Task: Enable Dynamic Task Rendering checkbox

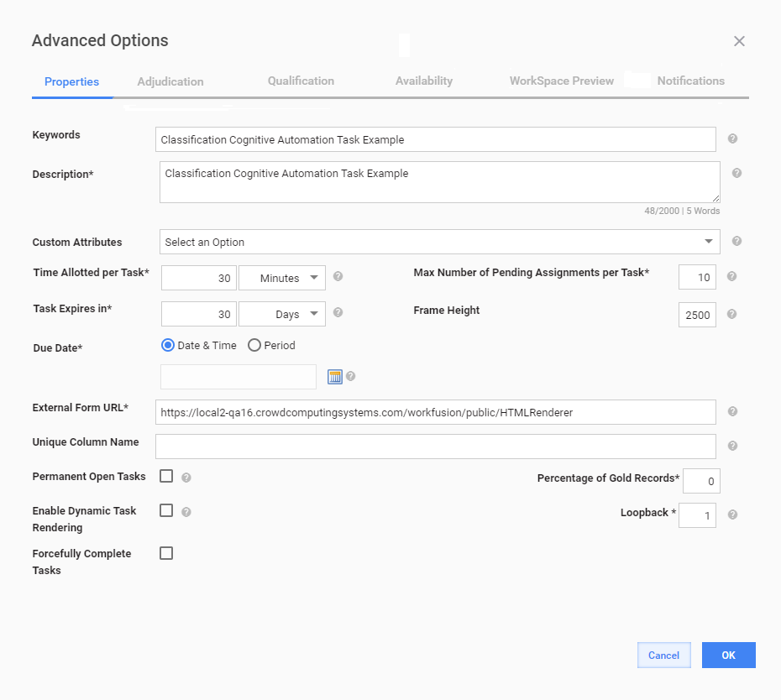Action: (166, 510)
